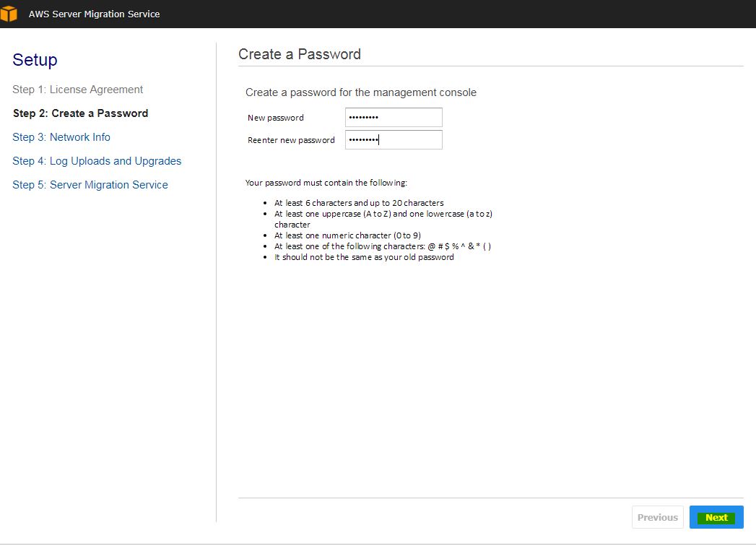
Task: Jump to Step 4: Log Uploads and Upgrades
Action: coord(97,161)
